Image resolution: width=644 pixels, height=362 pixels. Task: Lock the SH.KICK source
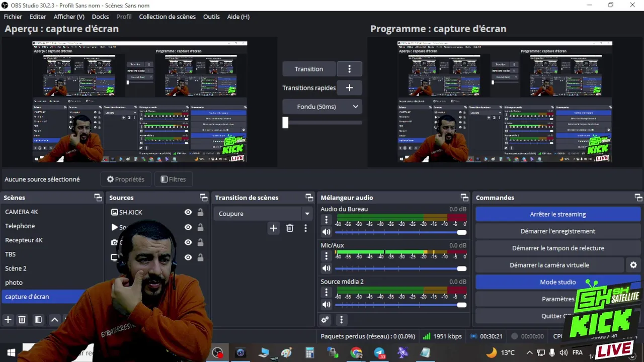pos(200,212)
